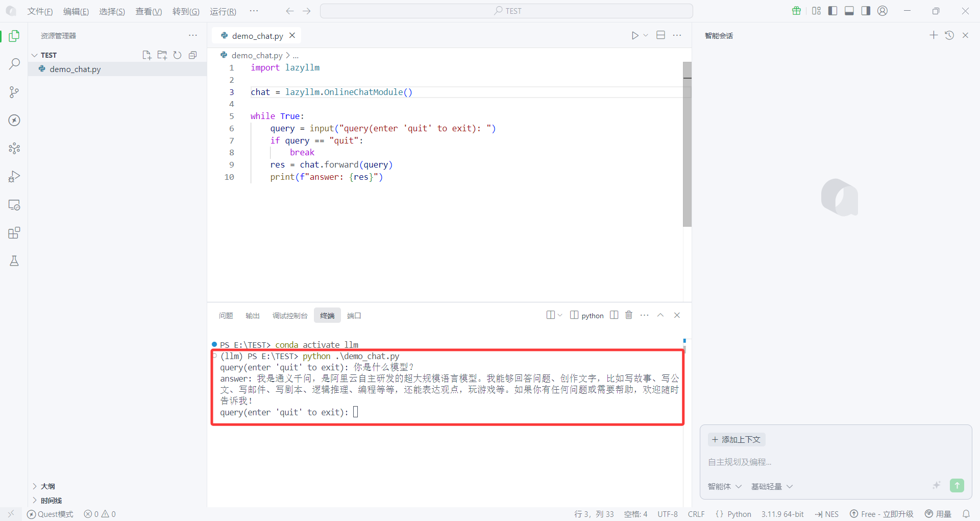Image resolution: width=980 pixels, height=521 pixels.
Task: Kill the terminal with trash icon
Action: pyautogui.click(x=629, y=315)
